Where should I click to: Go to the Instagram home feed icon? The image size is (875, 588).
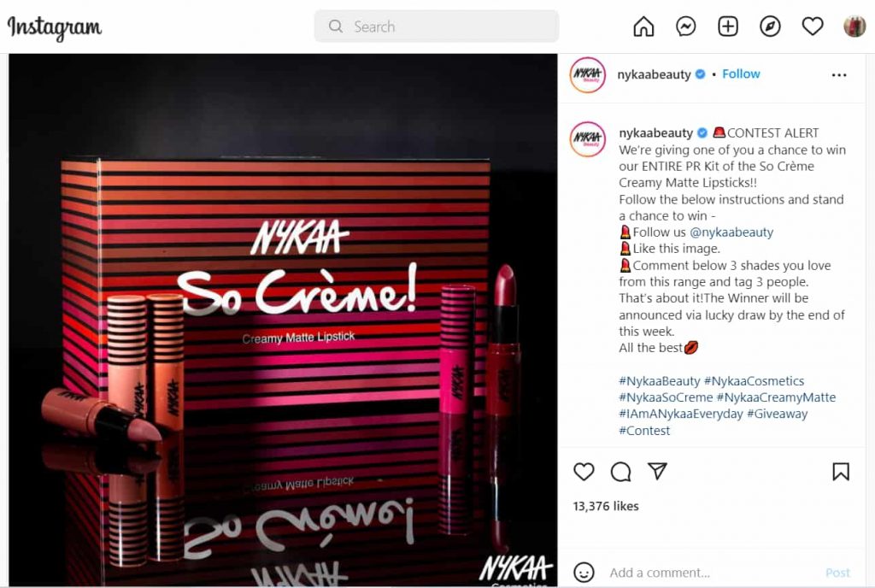pos(643,26)
